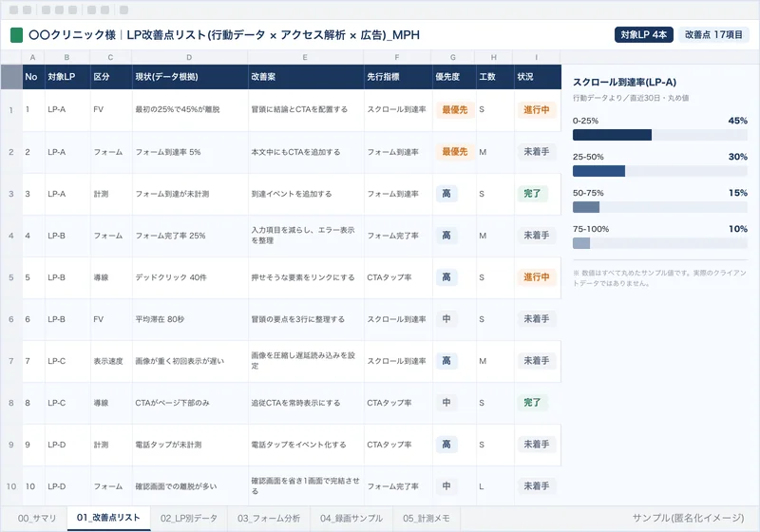Click the 改善案 header cell
The width and height of the screenshot is (760, 532).
pos(306,77)
